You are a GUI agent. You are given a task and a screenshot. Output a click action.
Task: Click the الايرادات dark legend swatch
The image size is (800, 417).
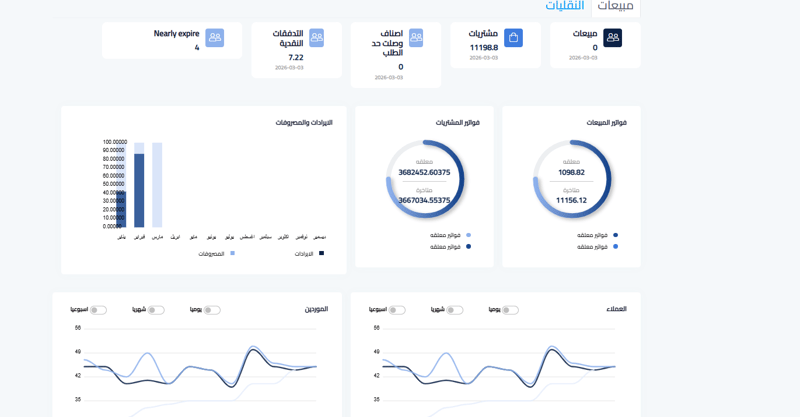tap(321, 253)
